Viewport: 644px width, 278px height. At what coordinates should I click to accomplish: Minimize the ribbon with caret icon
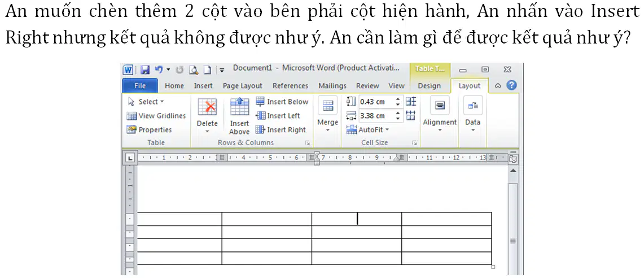tap(498, 85)
